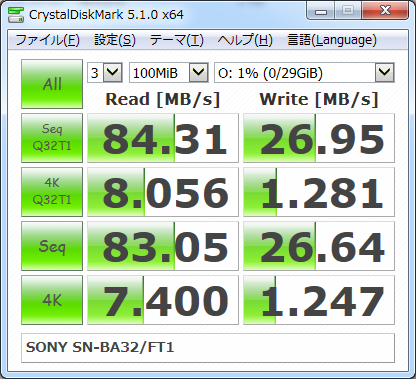Click the Write [MB/s] column header
The width and height of the screenshot is (416, 379).
(x=319, y=99)
